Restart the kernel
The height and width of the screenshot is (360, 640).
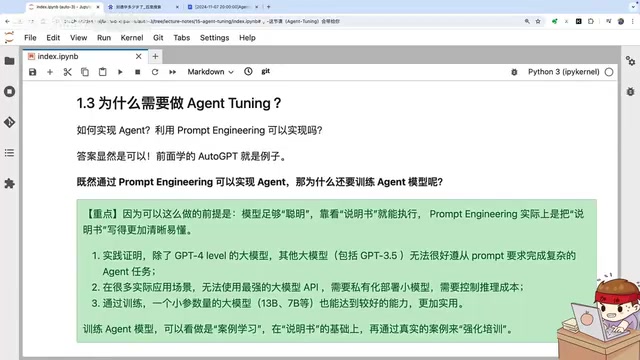(x=155, y=72)
